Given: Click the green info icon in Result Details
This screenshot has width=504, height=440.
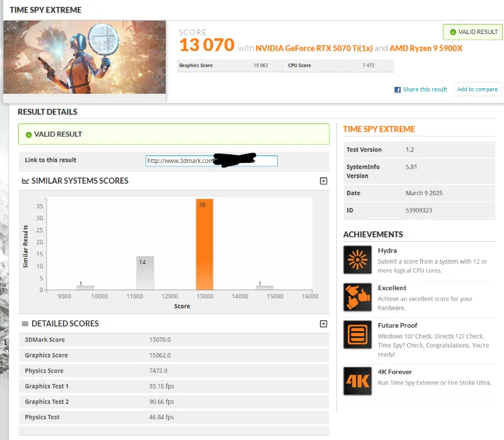Looking at the screenshot, I should 28,135.
